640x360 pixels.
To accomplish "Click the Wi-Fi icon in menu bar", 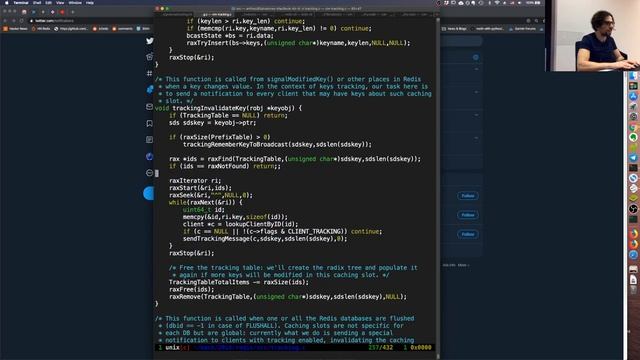I will point(497,2).
